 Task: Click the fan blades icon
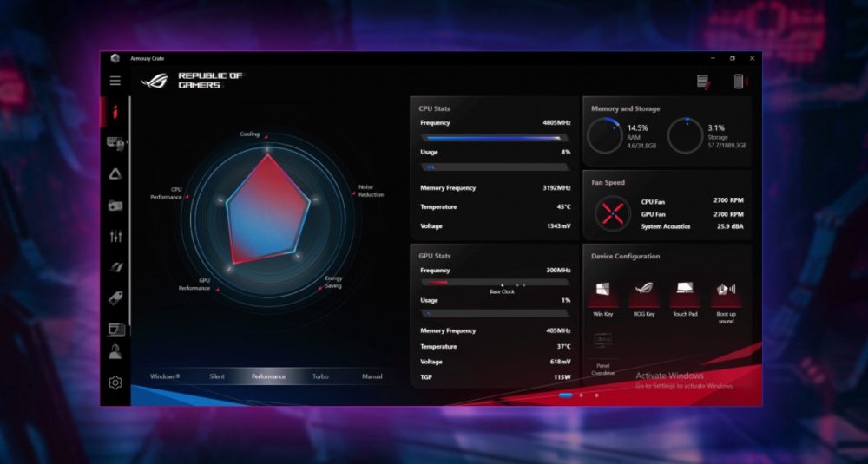[613, 213]
